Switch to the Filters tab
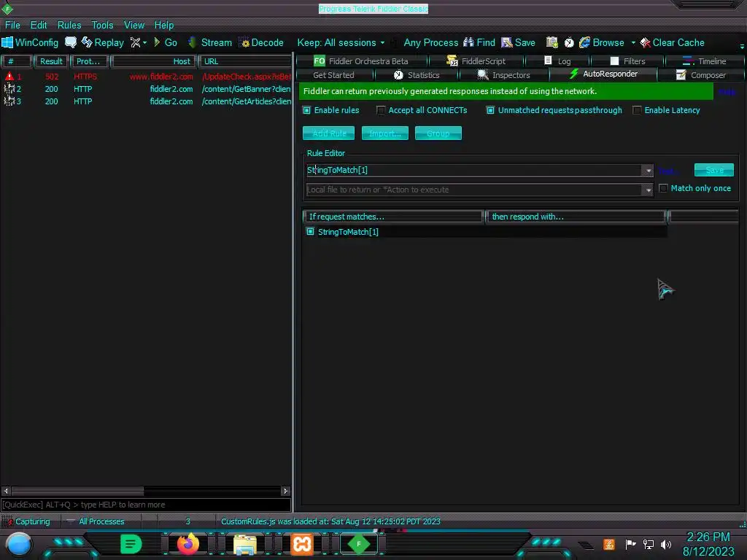747x560 pixels. pyautogui.click(x=627, y=61)
